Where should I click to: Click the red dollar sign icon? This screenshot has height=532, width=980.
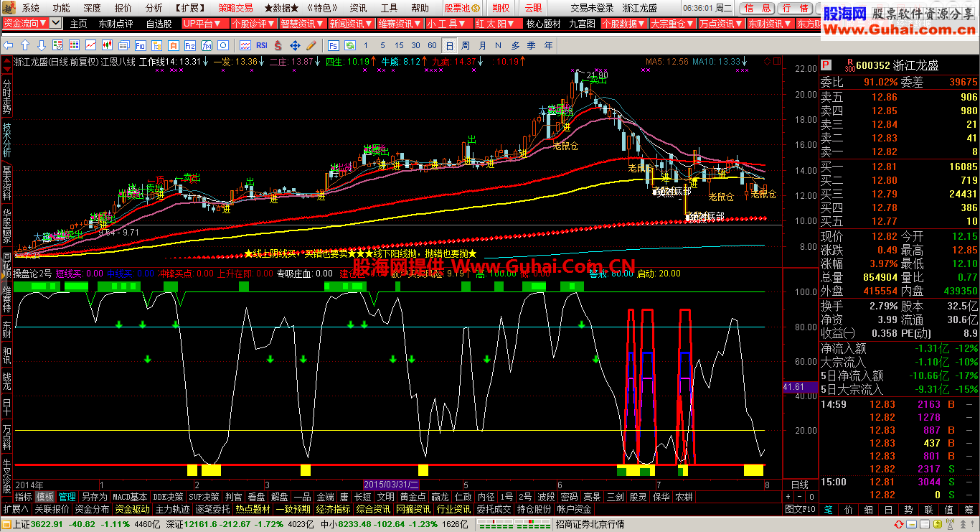[278, 45]
